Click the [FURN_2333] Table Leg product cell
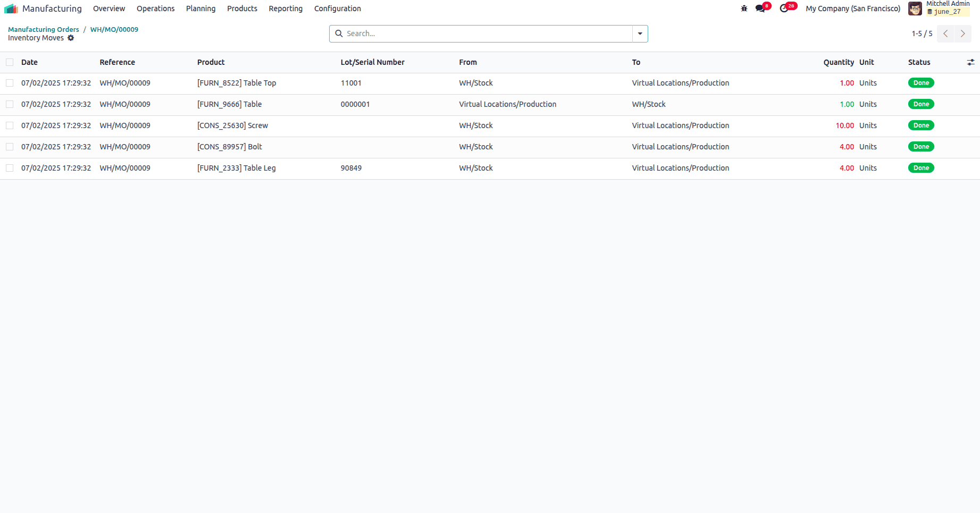The image size is (980, 513). (x=237, y=168)
